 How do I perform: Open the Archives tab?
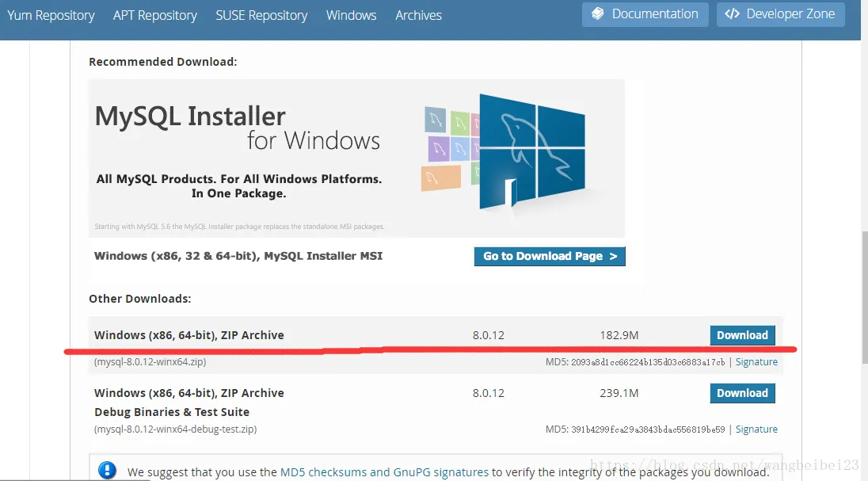click(418, 15)
